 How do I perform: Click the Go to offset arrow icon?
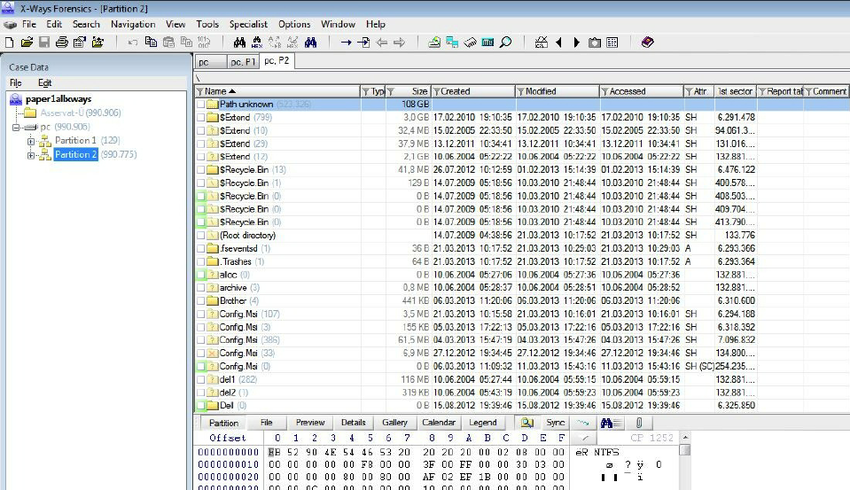[346, 42]
